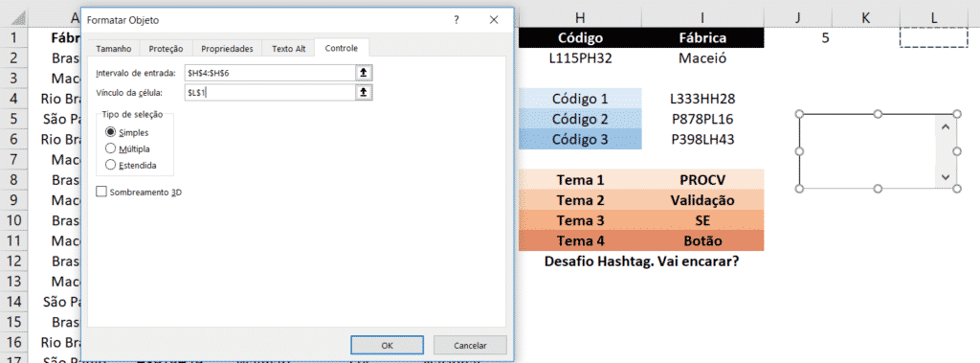Click cell containing L115PH32
Viewport: 980px width, 363px height.
coord(581,58)
